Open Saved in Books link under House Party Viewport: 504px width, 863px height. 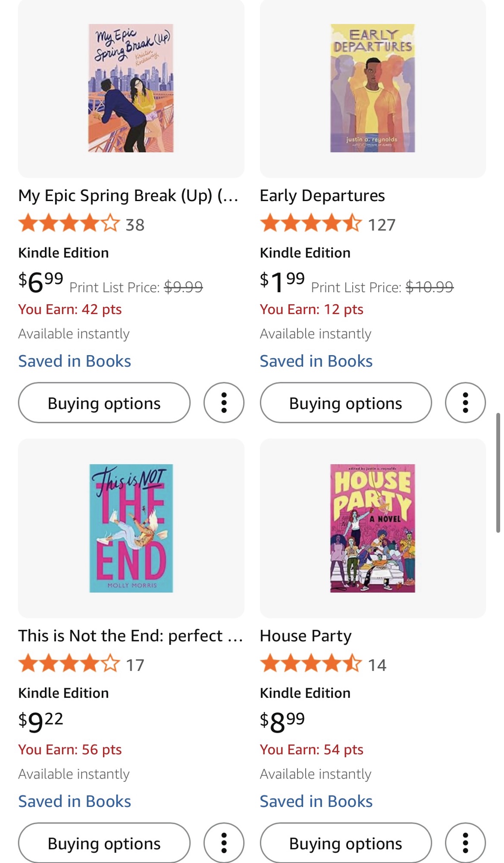coord(316,801)
